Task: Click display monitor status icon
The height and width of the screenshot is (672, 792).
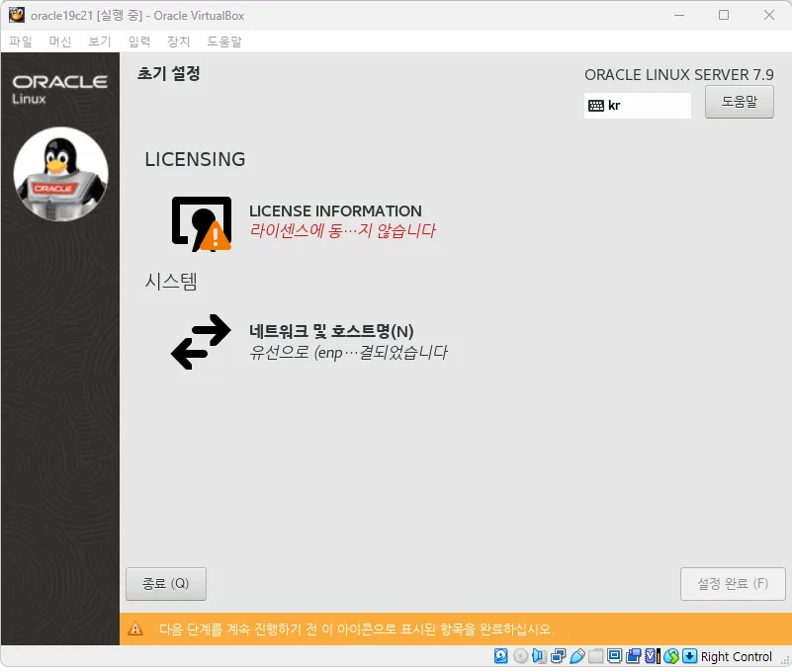Action: tap(614, 656)
